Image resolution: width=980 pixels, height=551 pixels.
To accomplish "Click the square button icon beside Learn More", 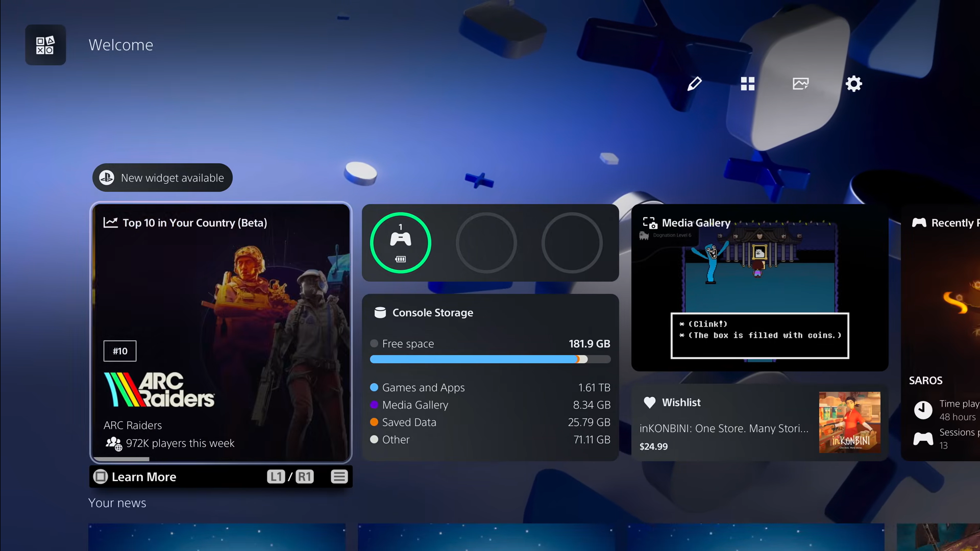I will click(101, 477).
